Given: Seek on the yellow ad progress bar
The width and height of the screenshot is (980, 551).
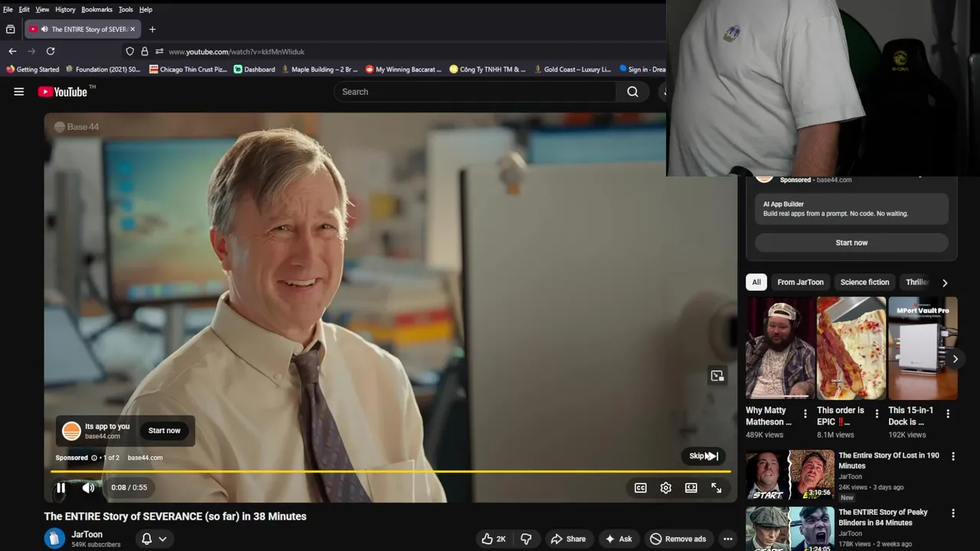Looking at the screenshot, I should (390, 472).
